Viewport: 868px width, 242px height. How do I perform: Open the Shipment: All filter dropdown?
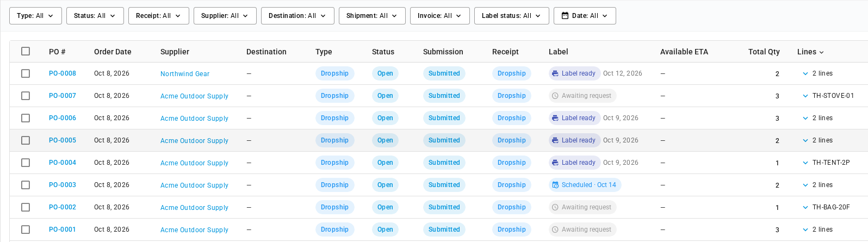point(372,16)
